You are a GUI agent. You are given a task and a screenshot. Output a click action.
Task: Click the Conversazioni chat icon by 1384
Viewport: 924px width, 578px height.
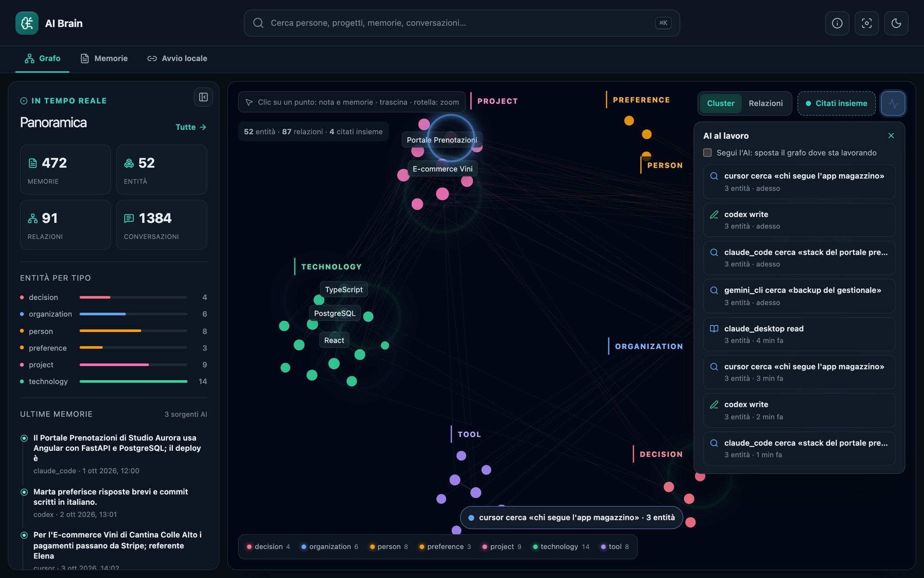point(129,218)
